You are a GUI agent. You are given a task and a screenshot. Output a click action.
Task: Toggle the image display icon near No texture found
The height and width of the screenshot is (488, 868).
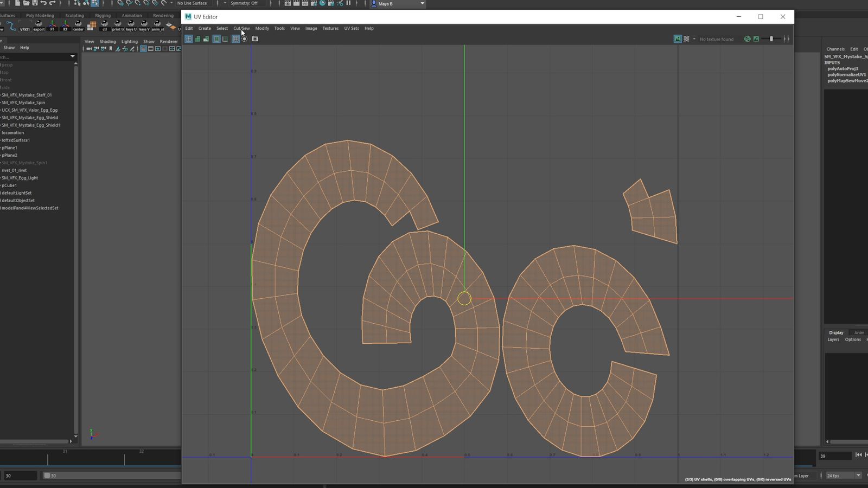pyautogui.click(x=677, y=38)
